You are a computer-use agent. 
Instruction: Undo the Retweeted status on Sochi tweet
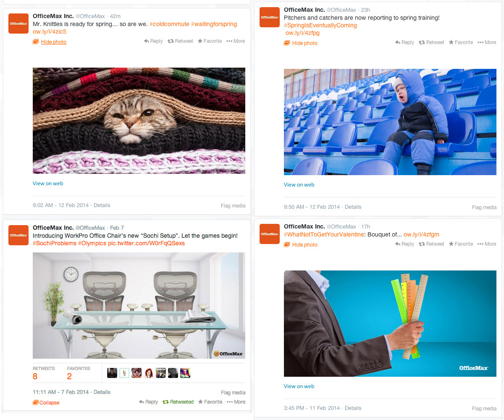coord(178,402)
